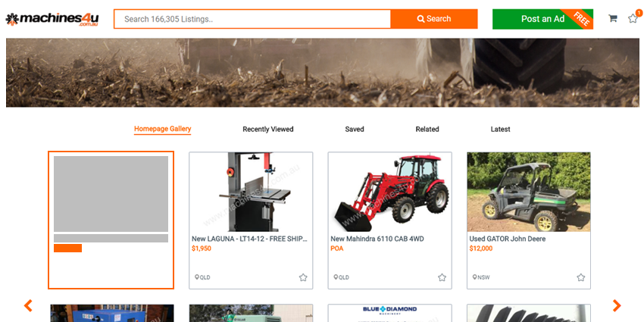This screenshot has width=644, height=322.
Task: Switch to the Saved tab
Action: click(355, 129)
